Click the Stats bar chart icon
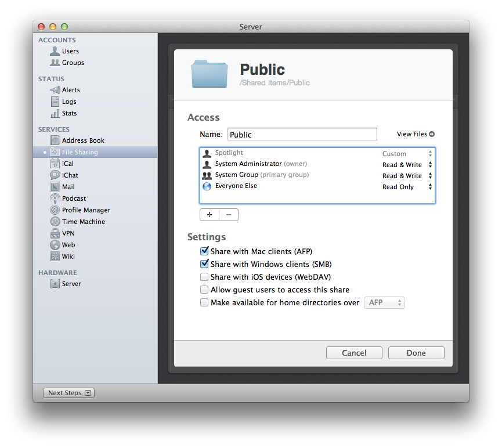Image resolution: width=502 pixels, height=448 pixels. (x=55, y=113)
